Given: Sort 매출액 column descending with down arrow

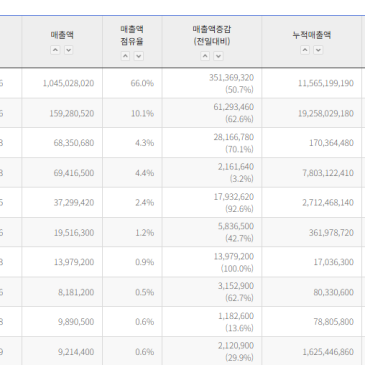Looking at the screenshot, I should (x=68, y=50).
